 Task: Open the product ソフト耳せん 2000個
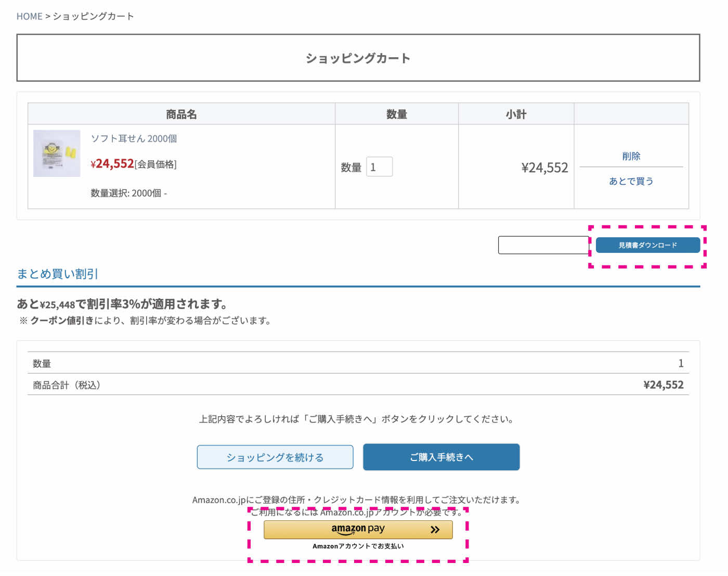(134, 138)
